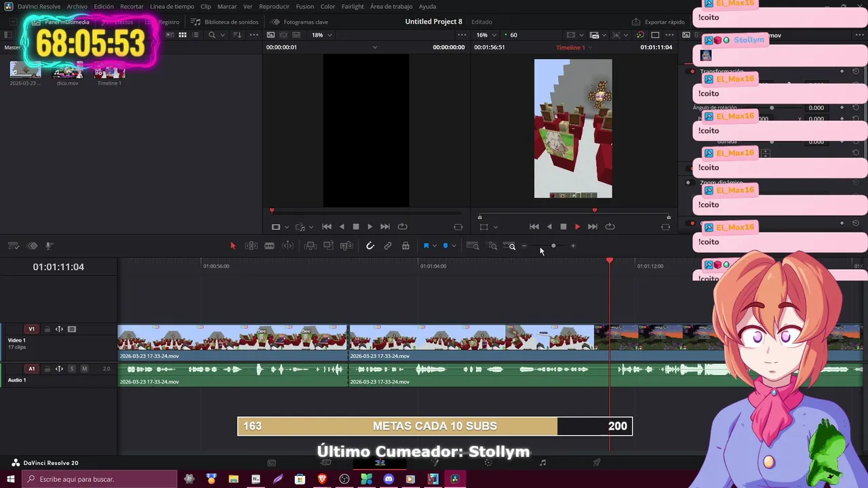Play the timeline viewer with red play button
The height and width of the screenshot is (488, 868).
pyautogui.click(x=578, y=227)
